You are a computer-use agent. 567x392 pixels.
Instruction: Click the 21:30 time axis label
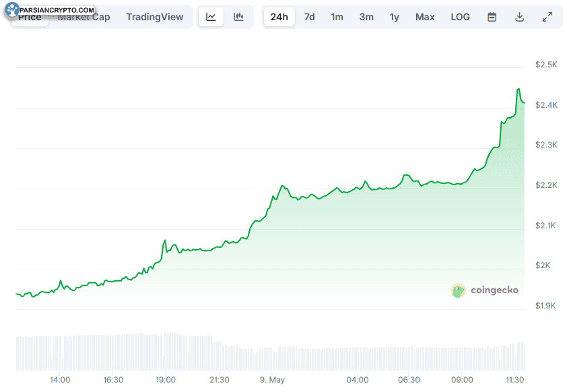tap(219, 380)
